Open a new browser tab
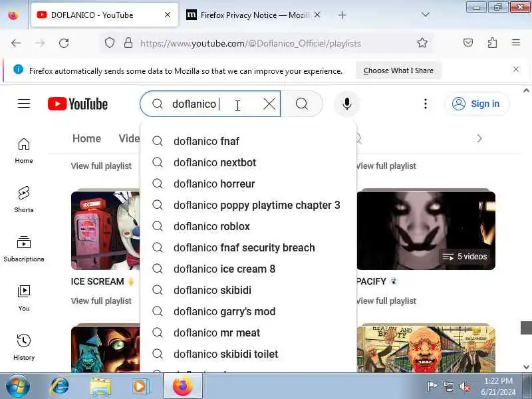Viewport: 532px width, 399px height. [x=342, y=15]
